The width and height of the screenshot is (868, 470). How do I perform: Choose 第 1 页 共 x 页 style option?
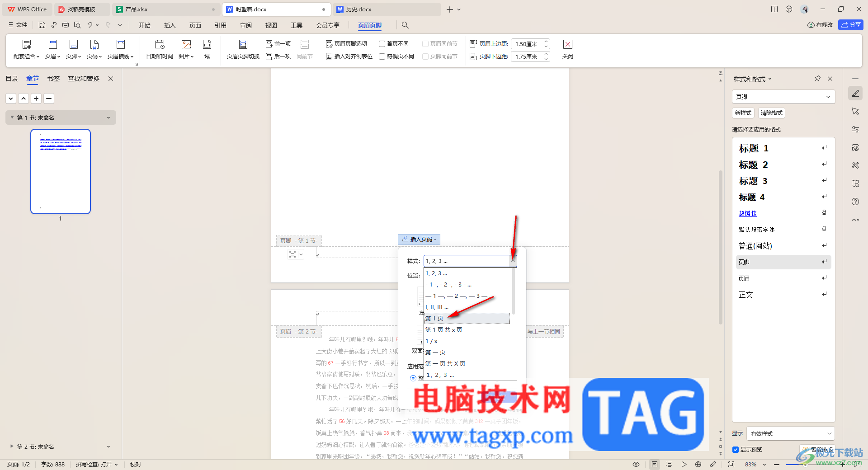[x=467, y=330]
